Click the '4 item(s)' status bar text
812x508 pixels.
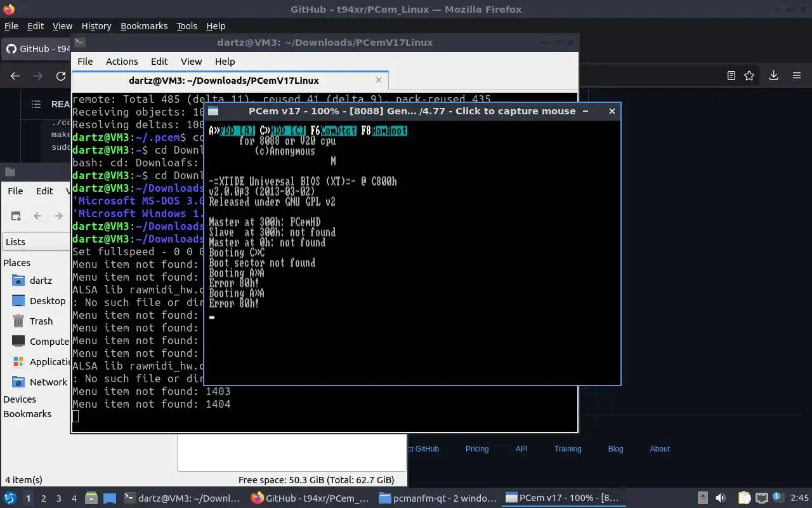23,480
